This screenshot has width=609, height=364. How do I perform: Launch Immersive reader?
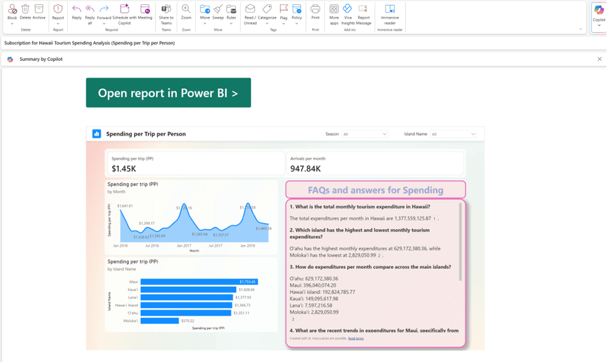pyautogui.click(x=390, y=9)
